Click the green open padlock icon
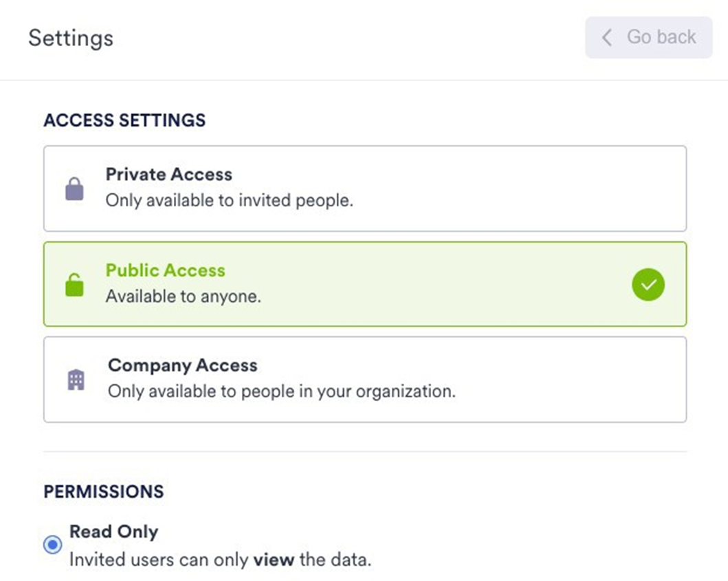The width and height of the screenshot is (728, 581). [74, 285]
